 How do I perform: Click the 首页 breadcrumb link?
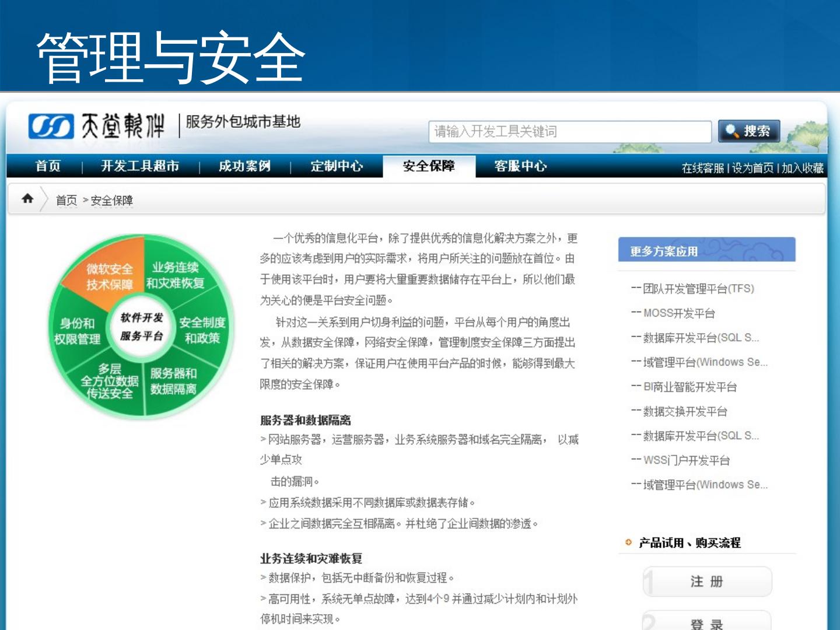click(66, 201)
